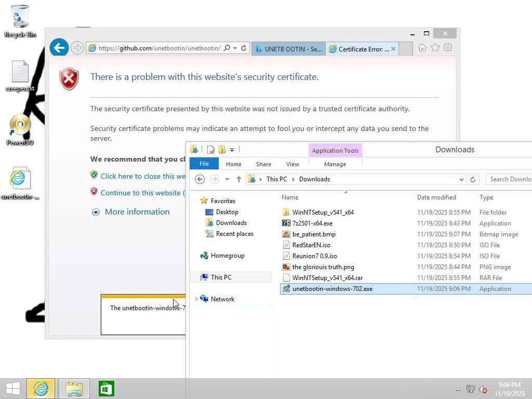Sort files by Date modified column
Viewport: 532px width, 399px height.
tap(436, 197)
